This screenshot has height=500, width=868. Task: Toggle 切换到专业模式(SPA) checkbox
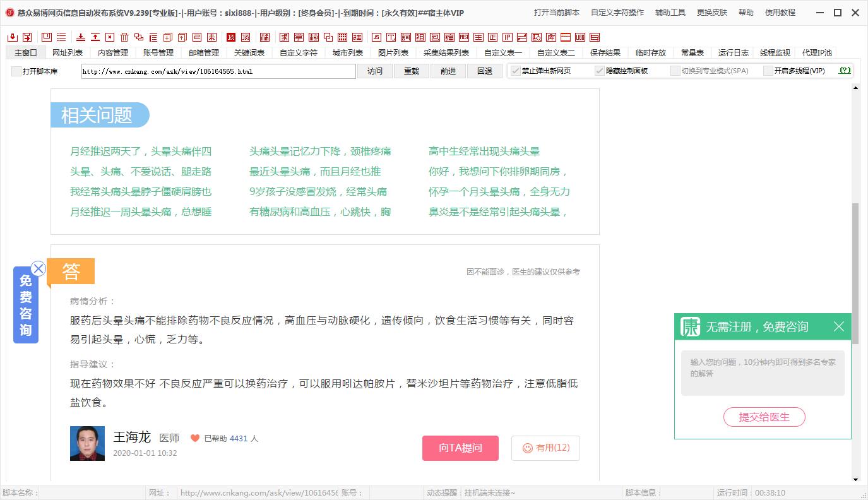click(x=675, y=71)
